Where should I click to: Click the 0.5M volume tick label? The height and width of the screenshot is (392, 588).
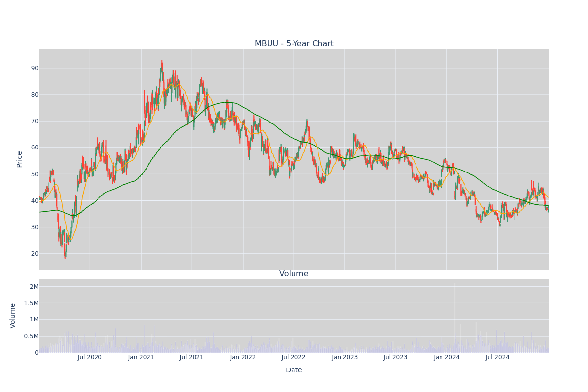[x=31, y=336]
